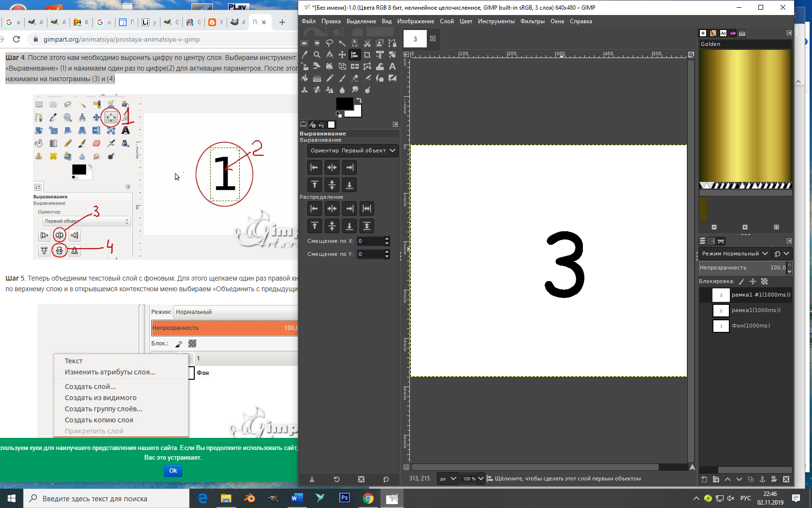Select the Crop tool

pos(367,55)
